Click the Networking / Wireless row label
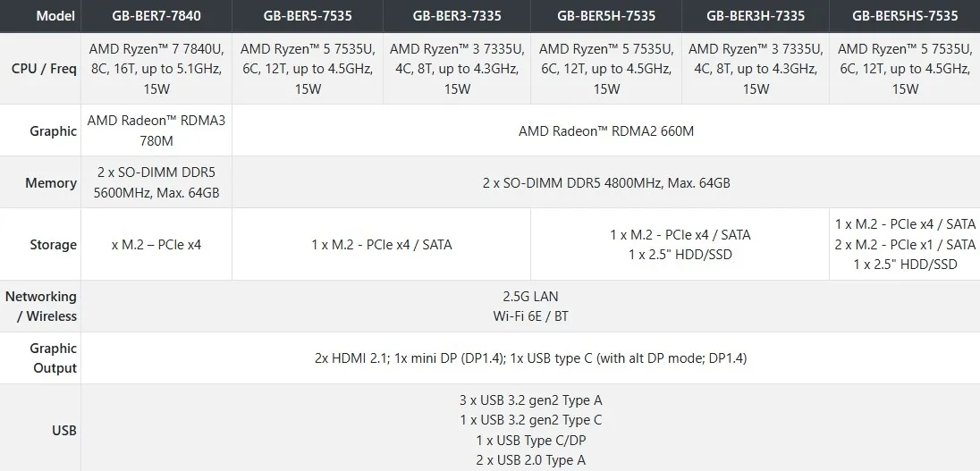 [40, 306]
